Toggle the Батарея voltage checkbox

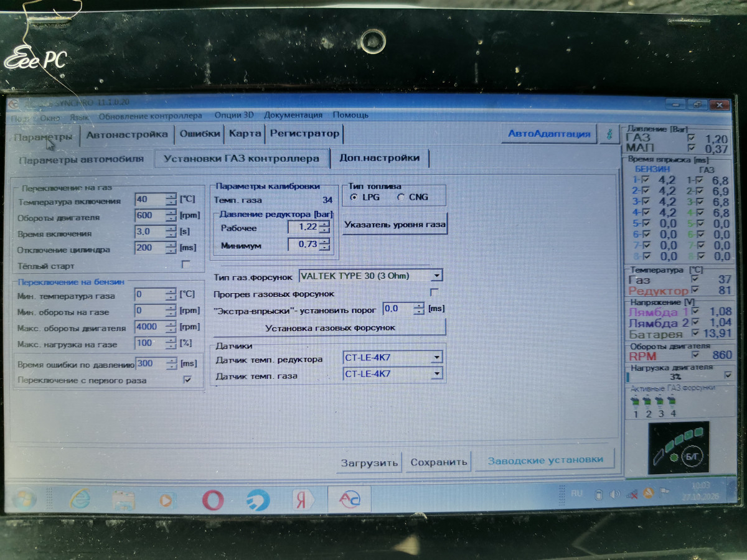click(x=695, y=334)
